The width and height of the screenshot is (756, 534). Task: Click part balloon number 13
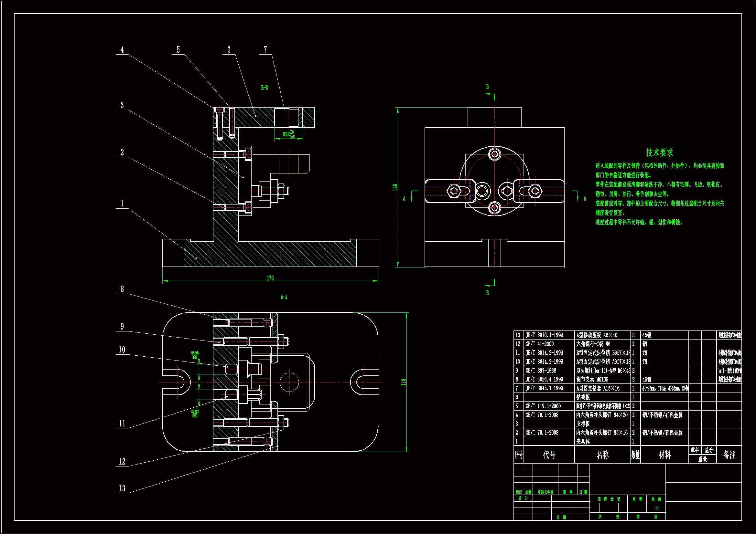tap(122, 488)
